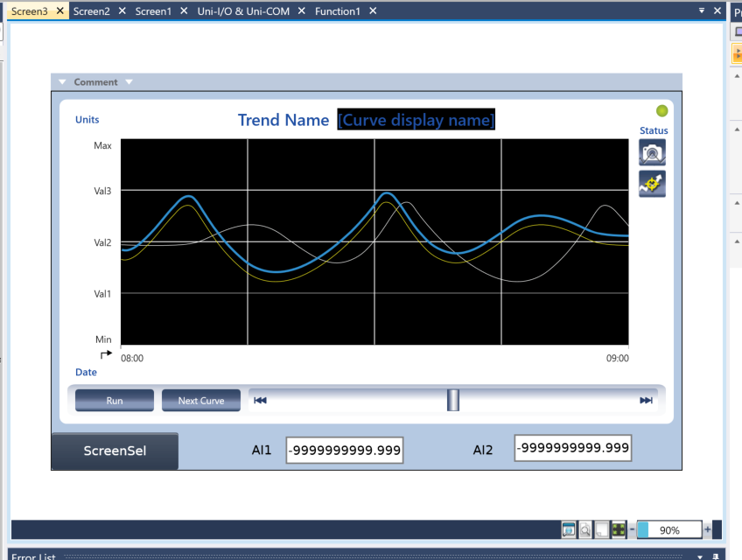Click the trend history slider thumb
The image size is (742, 560).
[x=453, y=400]
